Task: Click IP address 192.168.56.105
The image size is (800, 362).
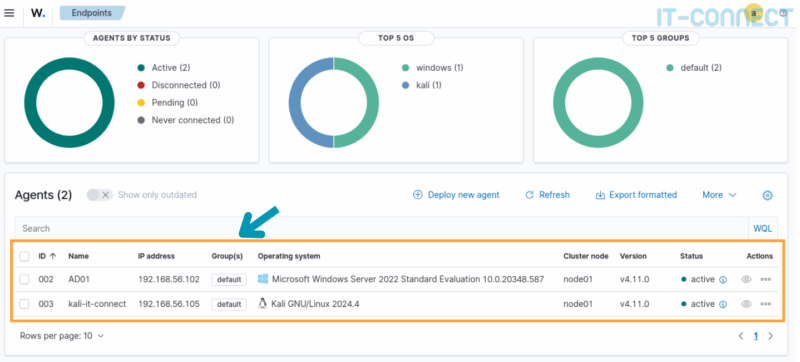Action: point(169,304)
